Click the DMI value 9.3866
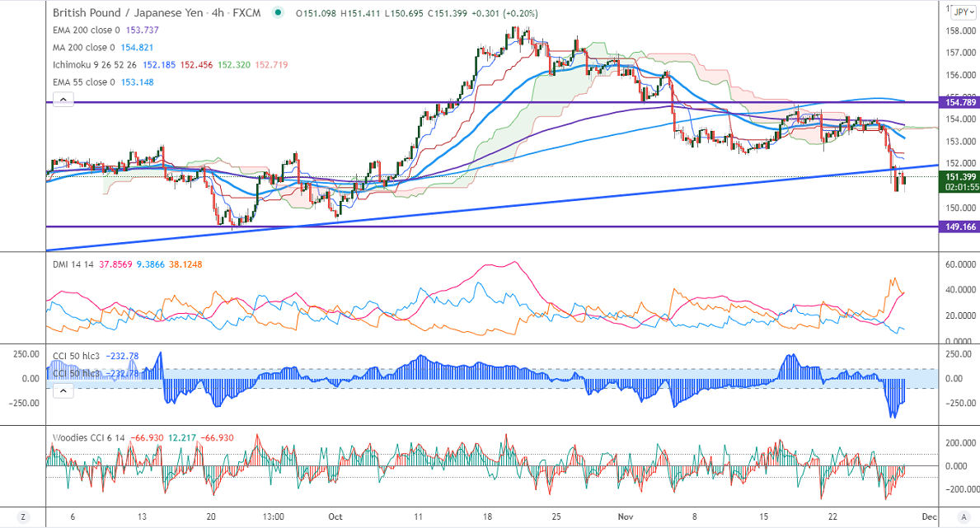This screenshot has height=528, width=980. tap(151, 264)
